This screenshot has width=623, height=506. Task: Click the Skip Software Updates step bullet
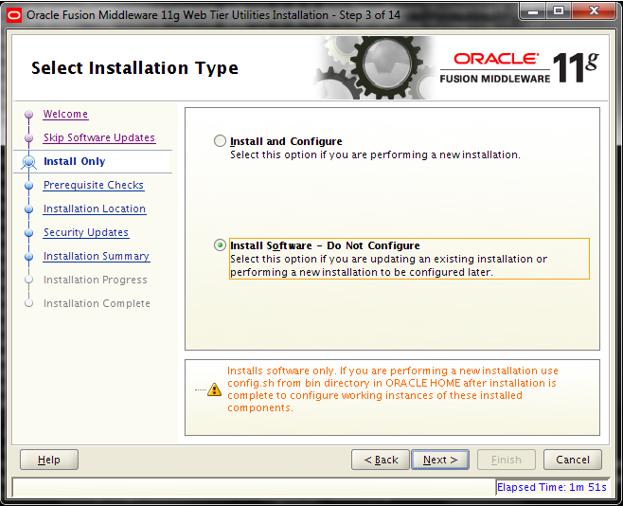(x=29, y=138)
